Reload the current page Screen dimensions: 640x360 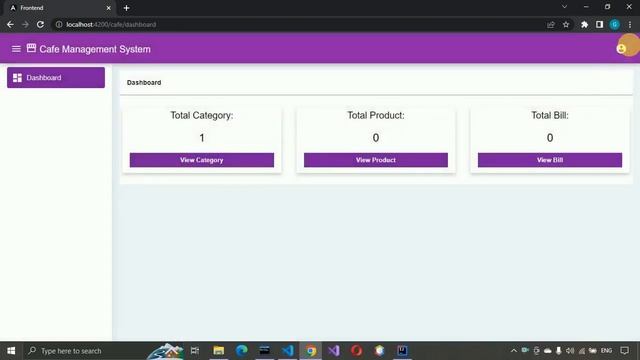point(40,24)
